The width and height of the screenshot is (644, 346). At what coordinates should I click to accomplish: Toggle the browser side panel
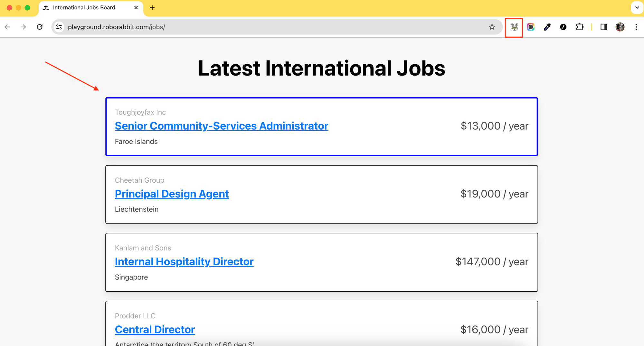(x=604, y=27)
